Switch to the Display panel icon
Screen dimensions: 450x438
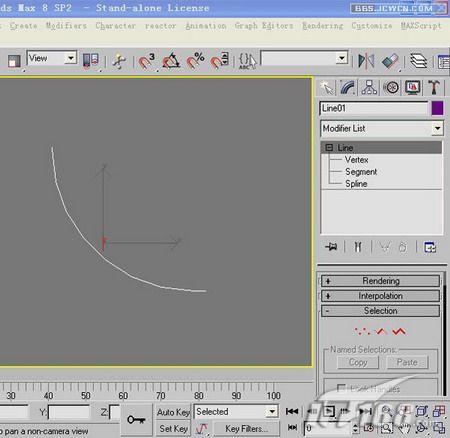(413, 88)
